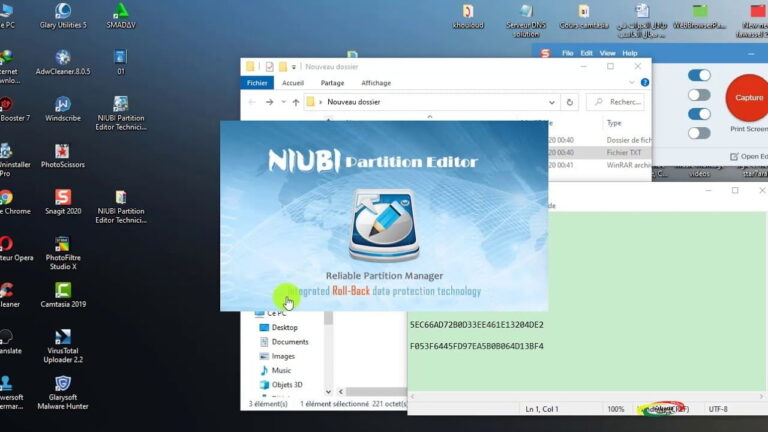Screen dimensions: 768x432
Task: Click the Explorer horizontal scroll left arrow
Action: 341,391
